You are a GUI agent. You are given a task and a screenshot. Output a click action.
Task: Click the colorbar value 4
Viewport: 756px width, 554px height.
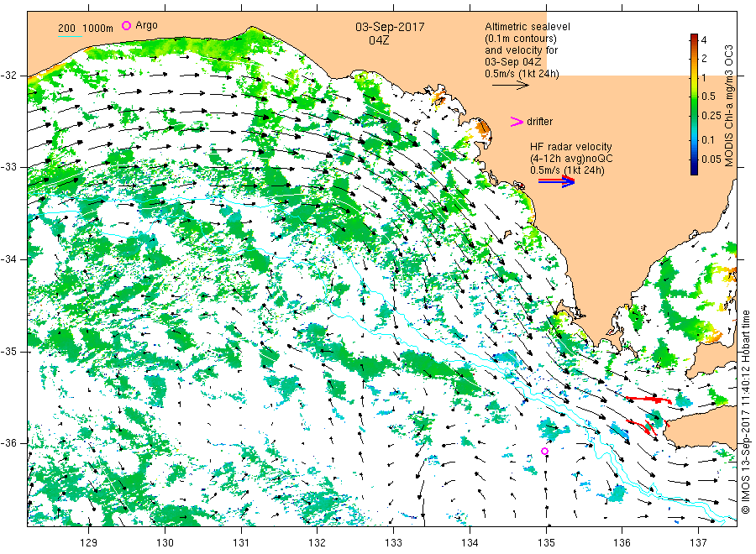703,40
